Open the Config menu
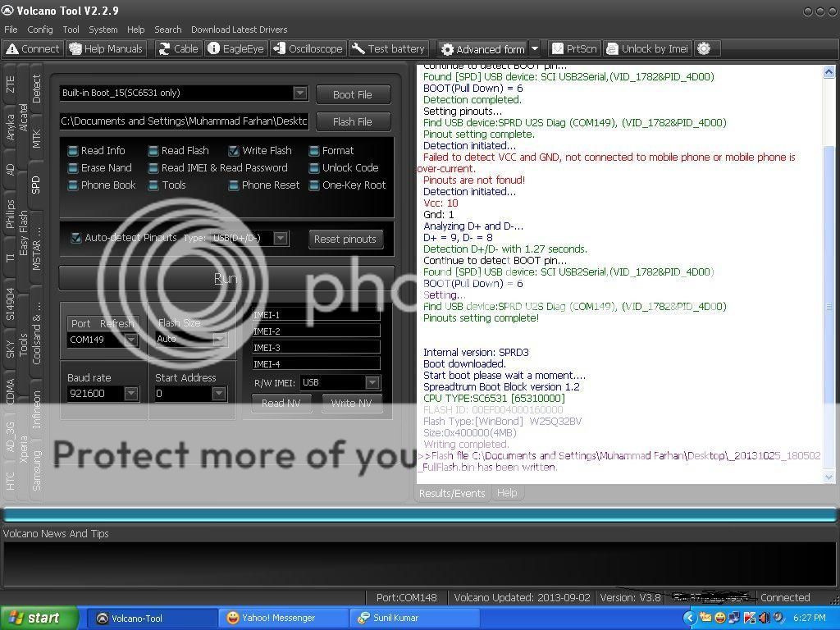The width and height of the screenshot is (840, 630). click(39, 30)
